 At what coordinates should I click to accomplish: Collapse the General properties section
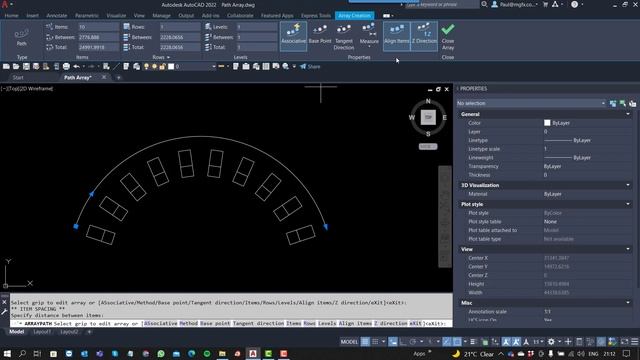(628, 114)
